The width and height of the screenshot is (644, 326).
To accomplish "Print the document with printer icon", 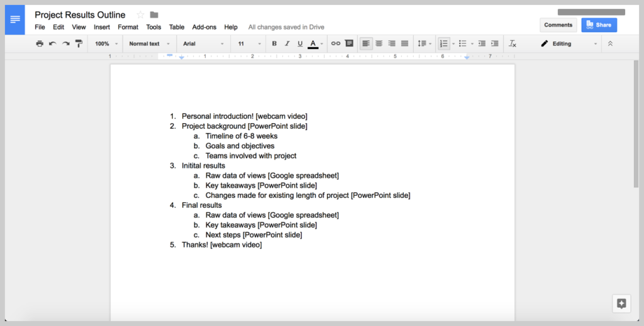I will point(40,43).
